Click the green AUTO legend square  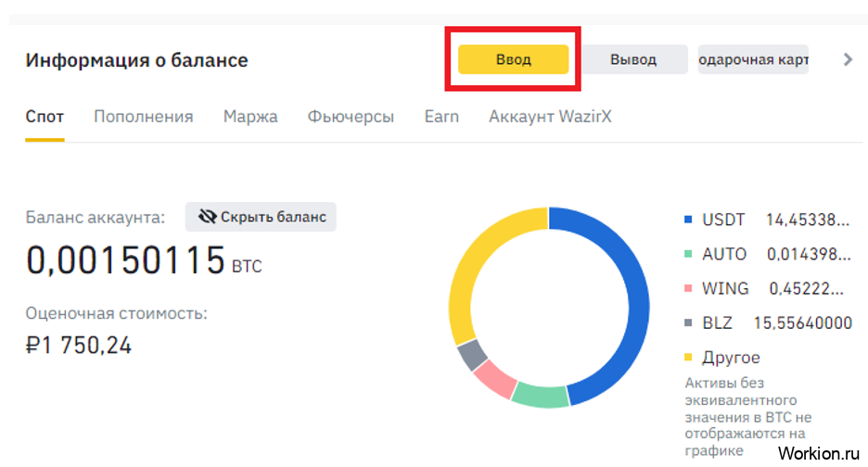click(x=687, y=254)
